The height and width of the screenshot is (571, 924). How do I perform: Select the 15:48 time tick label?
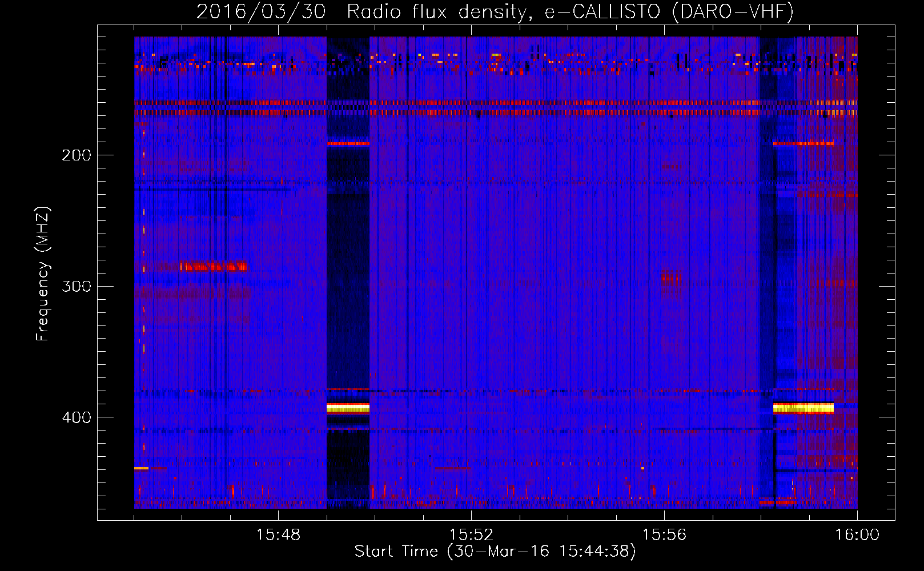tap(278, 534)
